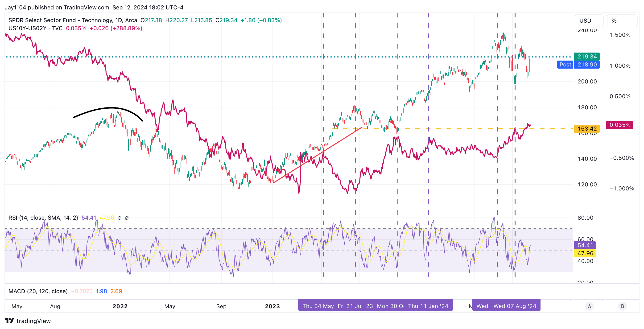Click the 240.00 price axis label
Viewport: 644px width, 329px height.
(587, 30)
